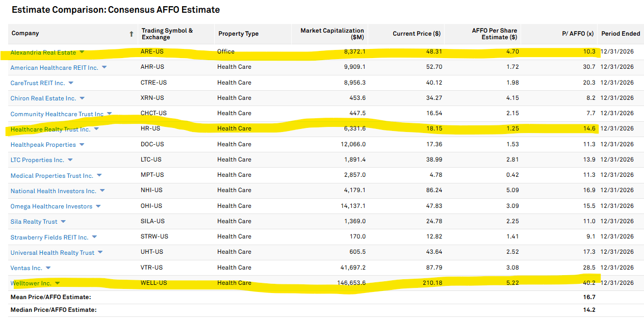The height and width of the screenshot is (320, 644).
Task: Open the Welltower Inc. dropdown arrow
Action: pyautogui.click(x=57, y=283)
